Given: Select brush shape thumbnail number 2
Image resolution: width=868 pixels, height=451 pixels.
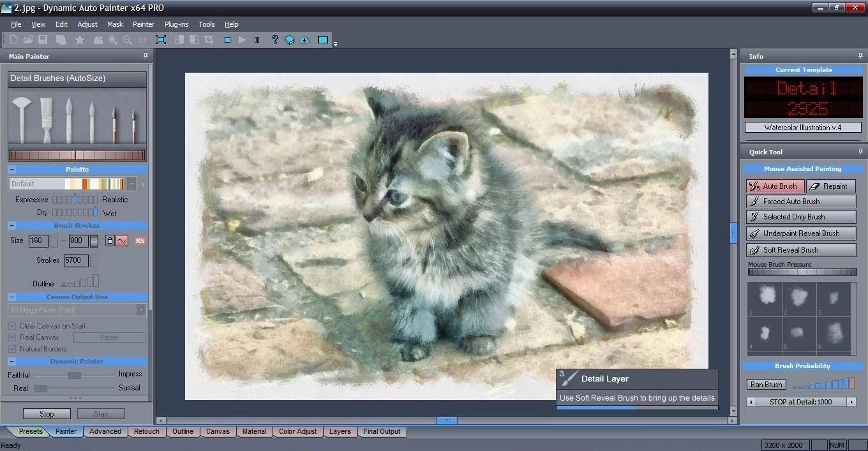Looking at the screenshot, I should tap(798, 299).
